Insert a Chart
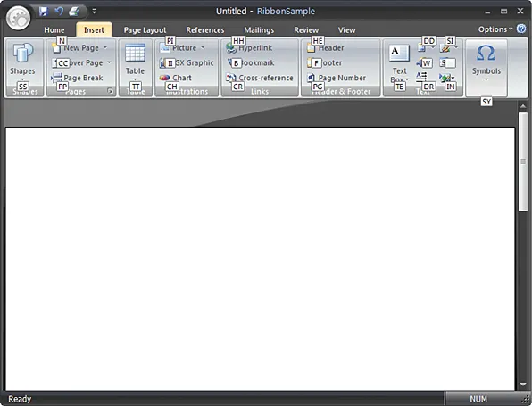 pyautogui.click(x=176, y=78)
